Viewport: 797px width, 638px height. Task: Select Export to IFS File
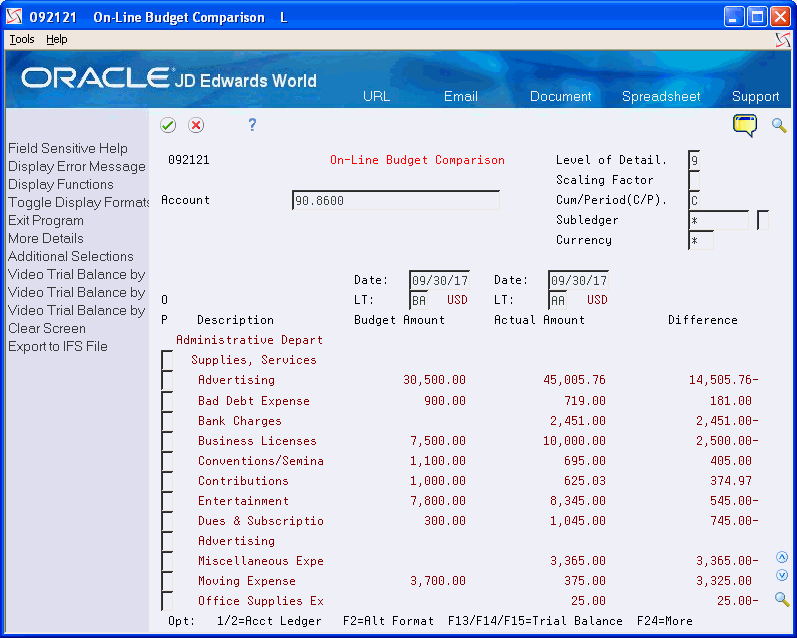coord(58,346)
